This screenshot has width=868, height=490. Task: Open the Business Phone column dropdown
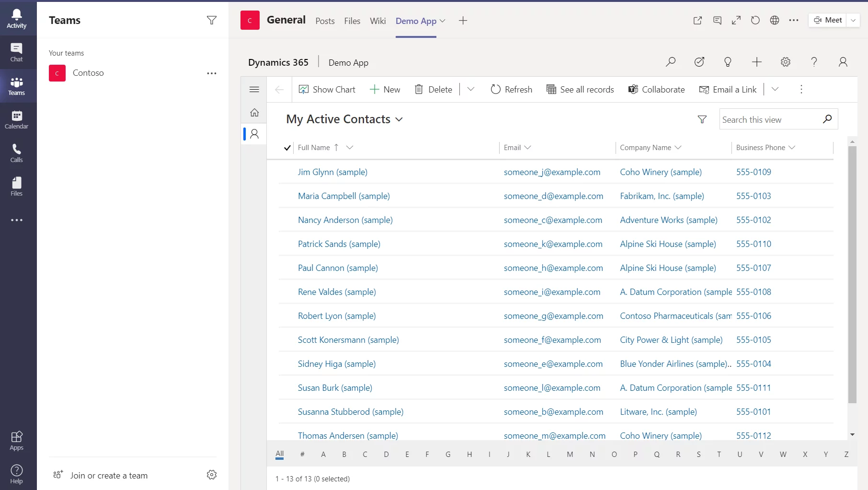pyautogui.click(x=792, y=148)
